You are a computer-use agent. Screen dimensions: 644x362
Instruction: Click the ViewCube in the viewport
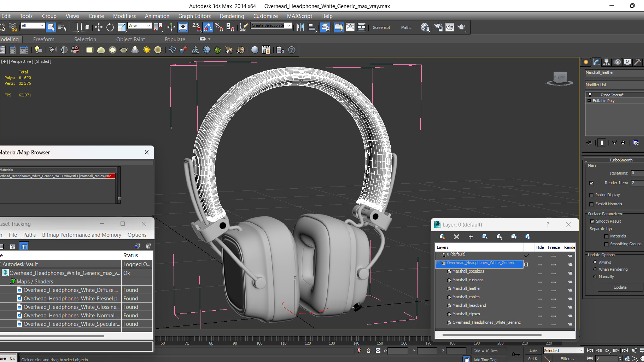(x=560, y=78)
